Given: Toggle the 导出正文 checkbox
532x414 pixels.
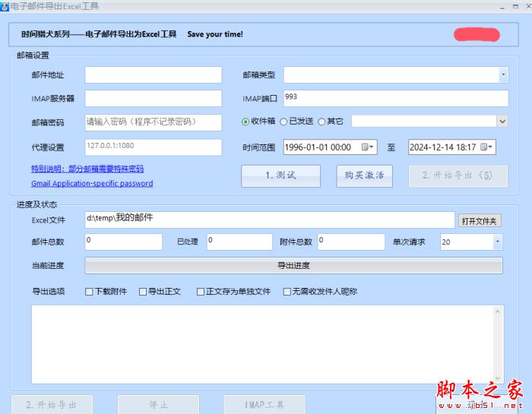Looking at the screenshot, I should [x=143, y=292].
